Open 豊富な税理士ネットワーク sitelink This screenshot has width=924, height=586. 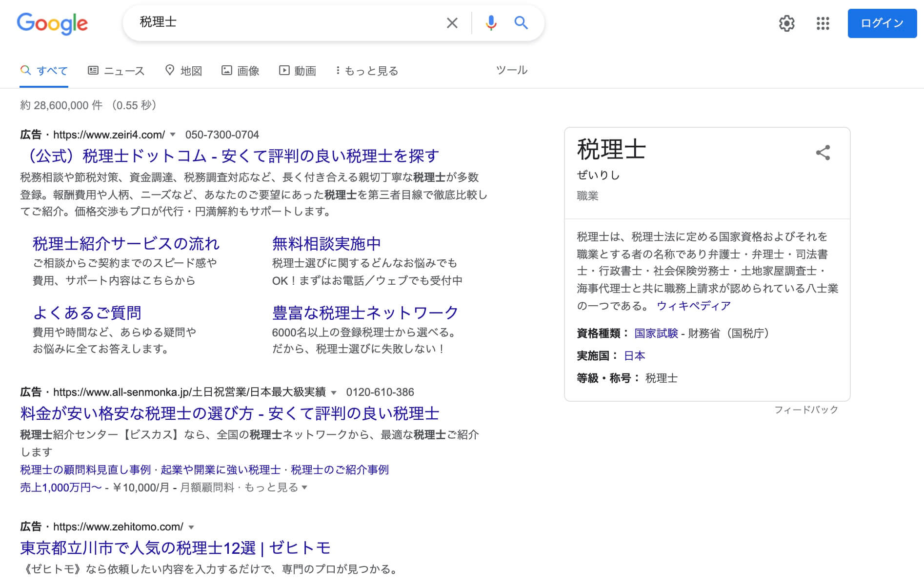click(x=365, y=313)
